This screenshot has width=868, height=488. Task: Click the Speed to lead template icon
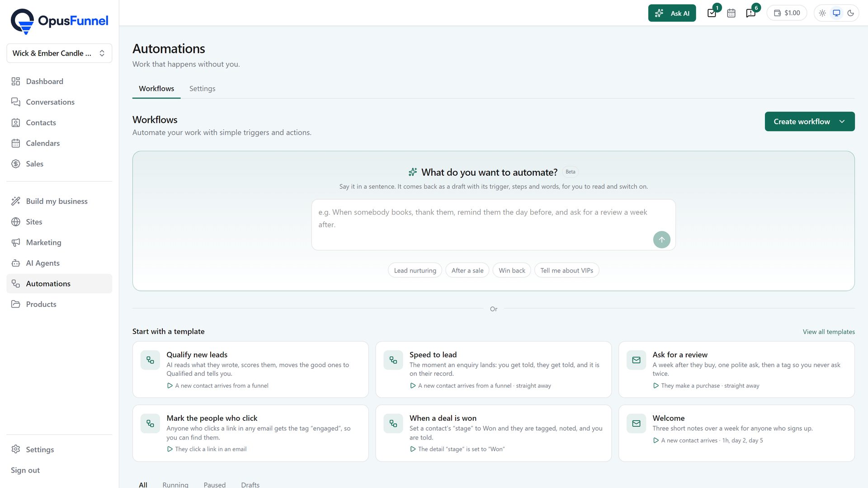click(x=393, y=360)
